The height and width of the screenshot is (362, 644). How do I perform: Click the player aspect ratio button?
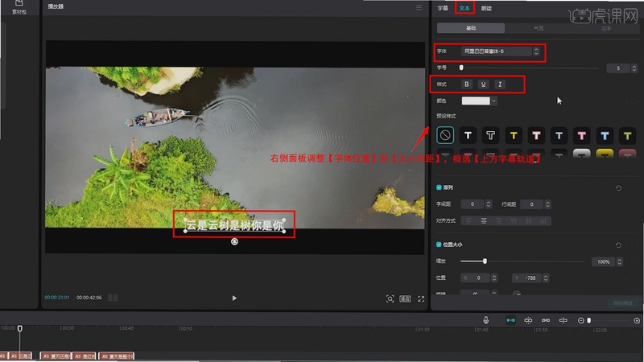(405, 298)
